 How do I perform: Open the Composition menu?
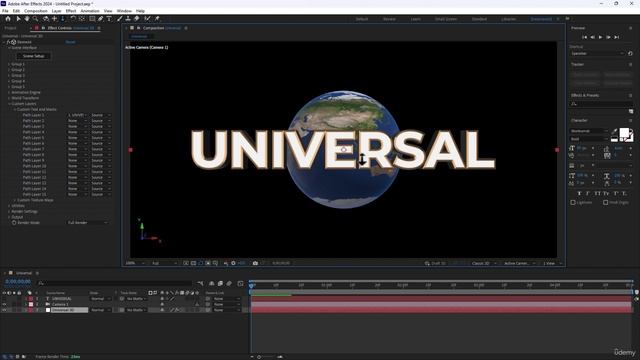click(36, 11)
